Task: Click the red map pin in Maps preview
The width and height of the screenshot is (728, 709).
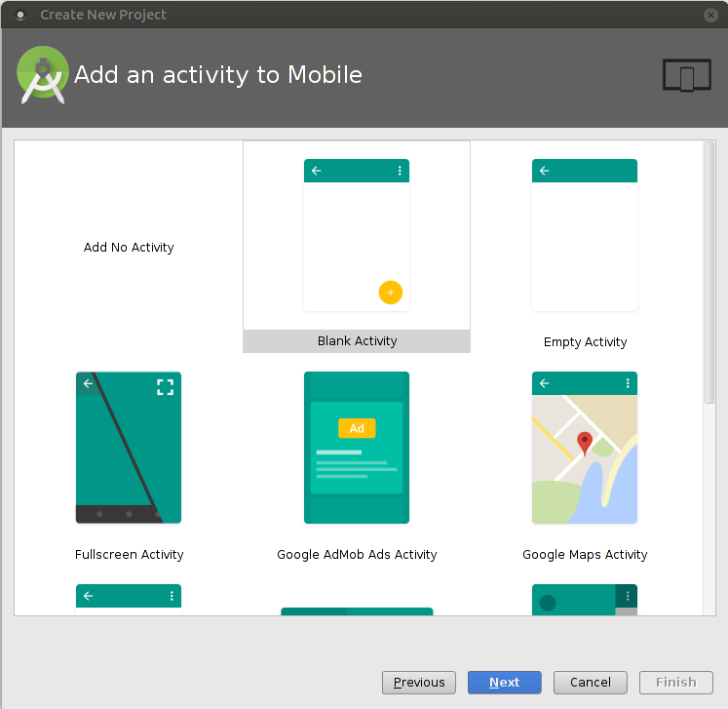Action: coord(584,443)
